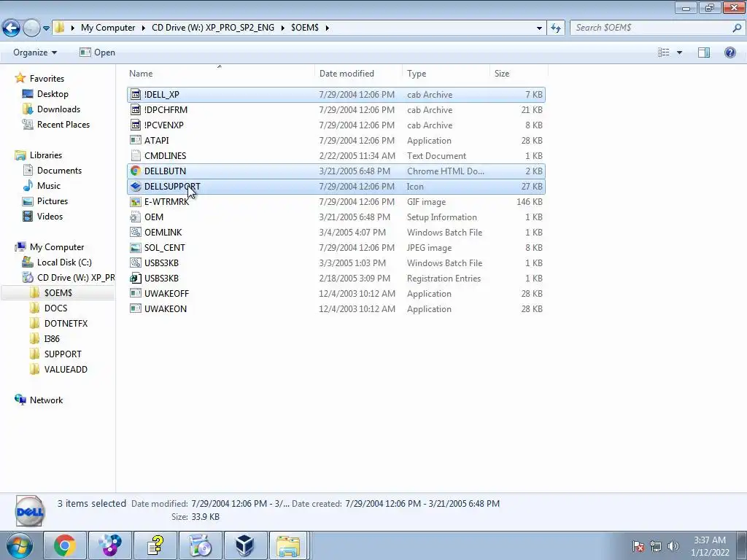Sort by Size column header
This screenshot has width=747, height=560.
502,74
